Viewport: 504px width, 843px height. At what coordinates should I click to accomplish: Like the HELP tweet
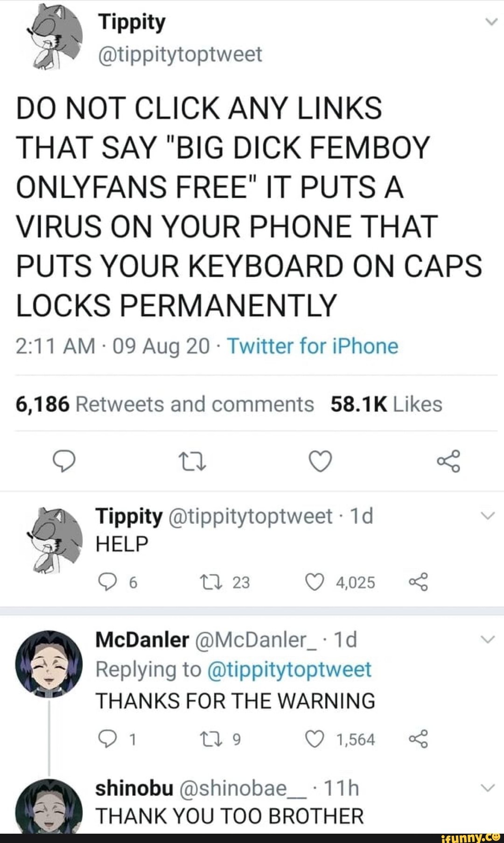pyautogui.click(x=315, y=582)
